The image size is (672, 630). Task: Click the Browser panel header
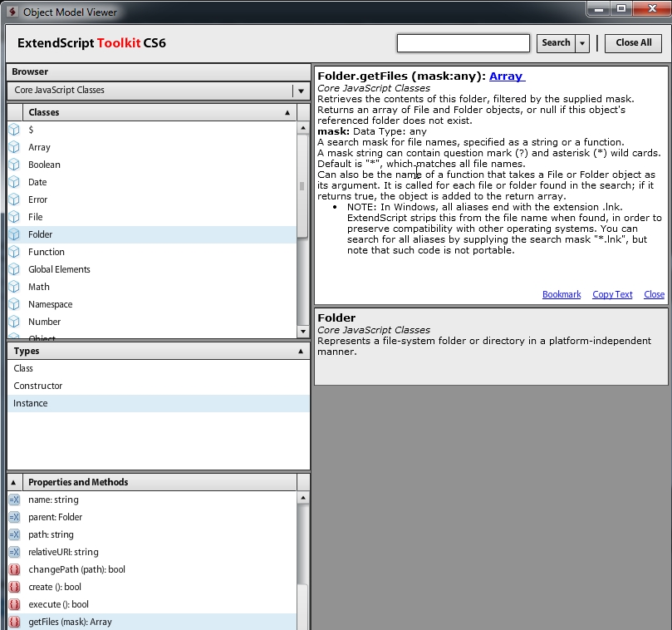pos(159,72)
